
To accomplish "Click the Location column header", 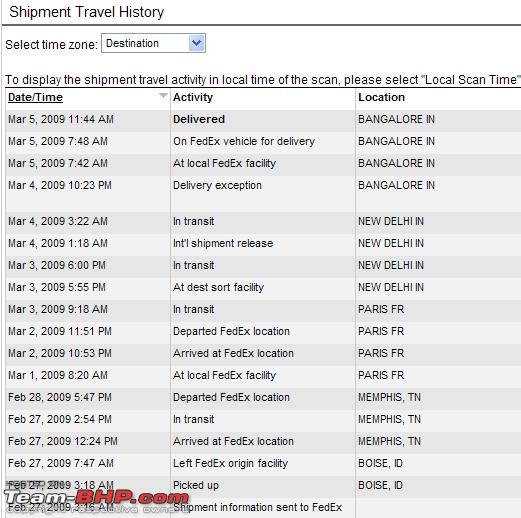I will pos(381,97).
